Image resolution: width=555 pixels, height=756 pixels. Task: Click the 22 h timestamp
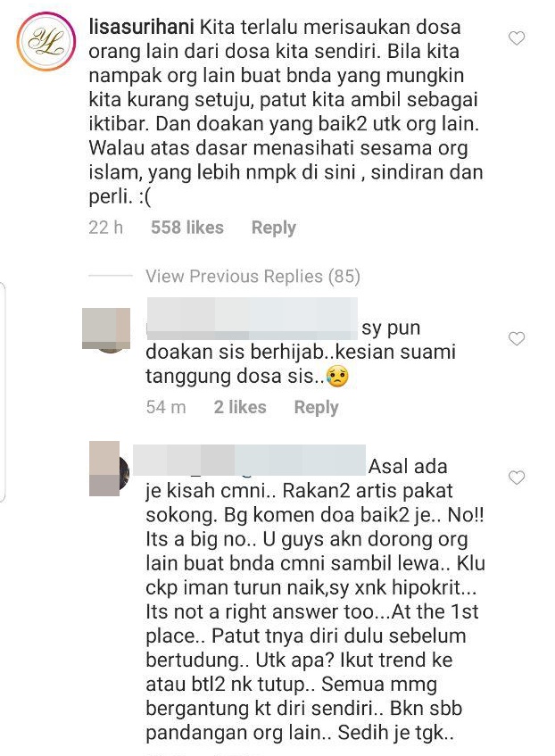(105, 228)
